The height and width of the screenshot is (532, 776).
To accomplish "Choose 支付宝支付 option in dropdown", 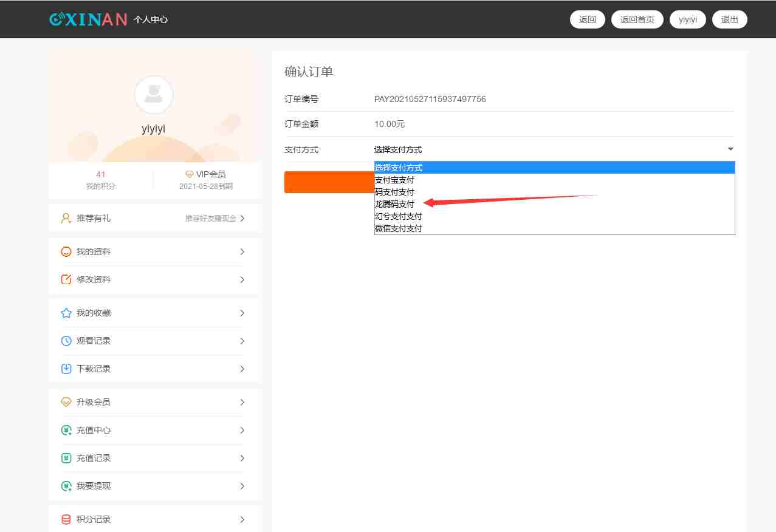I will (395, 180).
